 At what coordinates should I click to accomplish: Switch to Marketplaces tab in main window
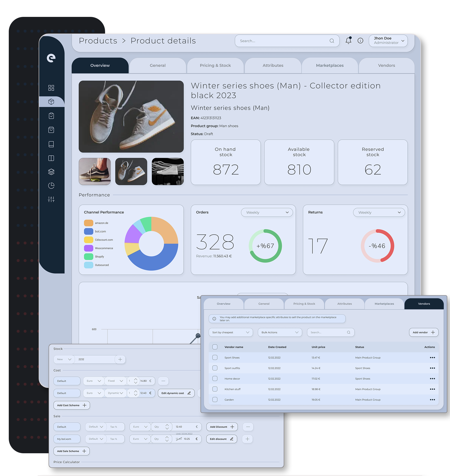click(x=330, y=66)
